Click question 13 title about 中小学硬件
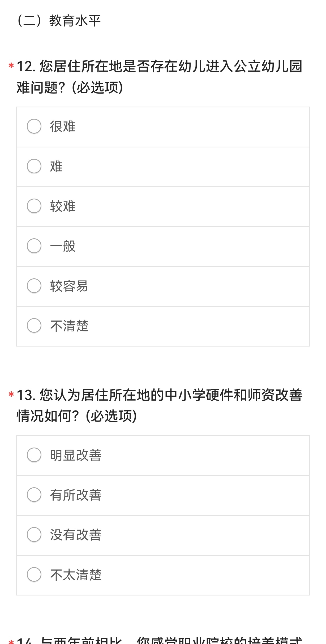 coord(159,405)
